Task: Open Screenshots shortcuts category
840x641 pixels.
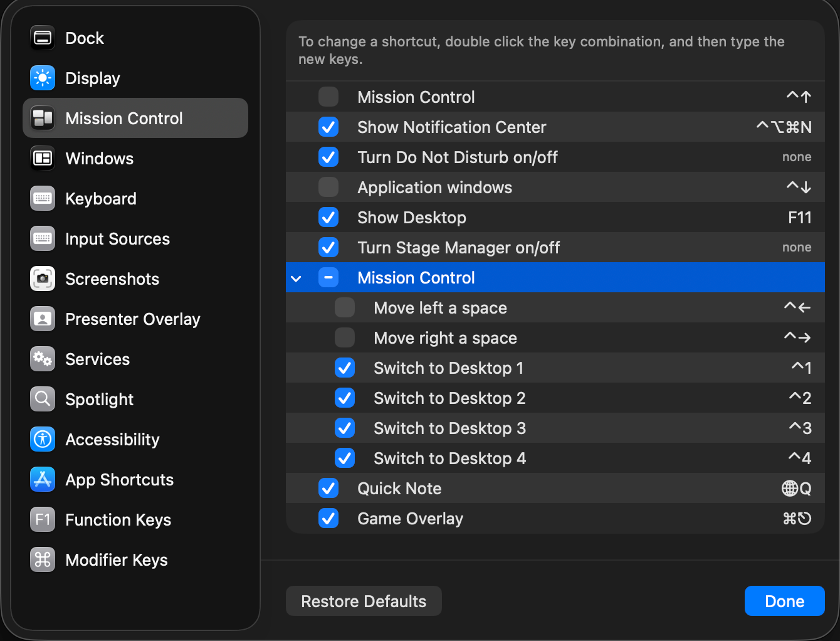Action: (x=135, y=279)
